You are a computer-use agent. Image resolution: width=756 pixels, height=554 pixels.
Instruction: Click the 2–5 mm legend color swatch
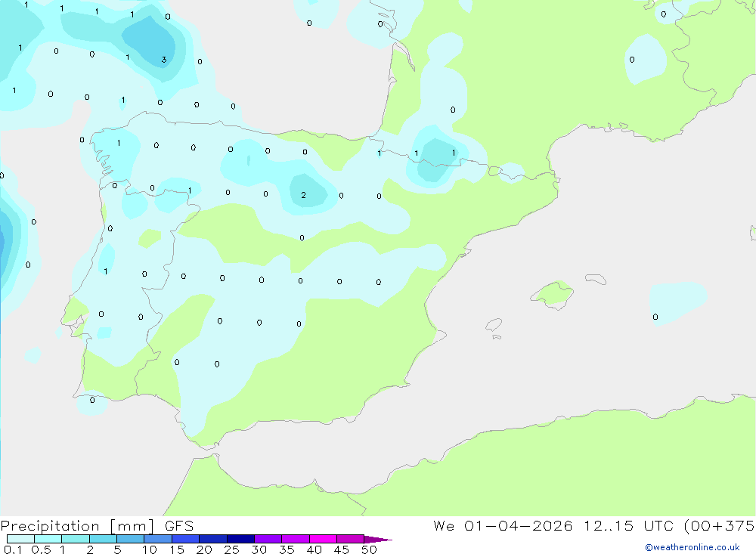point(103,539)
